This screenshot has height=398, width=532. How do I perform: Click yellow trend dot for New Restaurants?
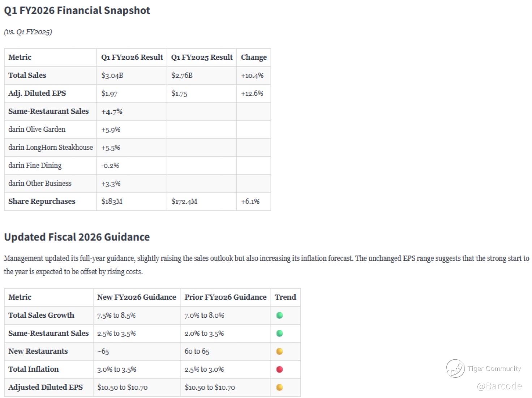coord(279,351)
